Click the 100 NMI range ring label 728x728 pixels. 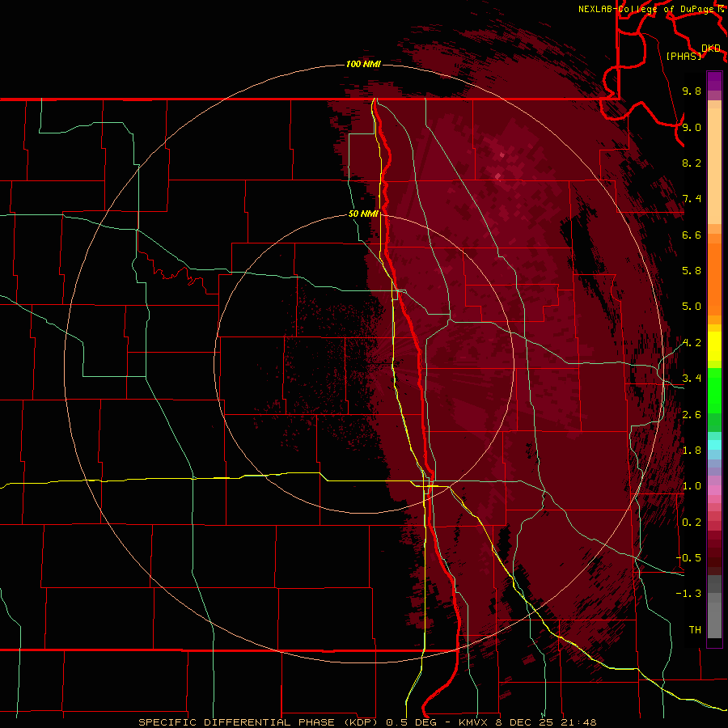(x=363, y=64)
